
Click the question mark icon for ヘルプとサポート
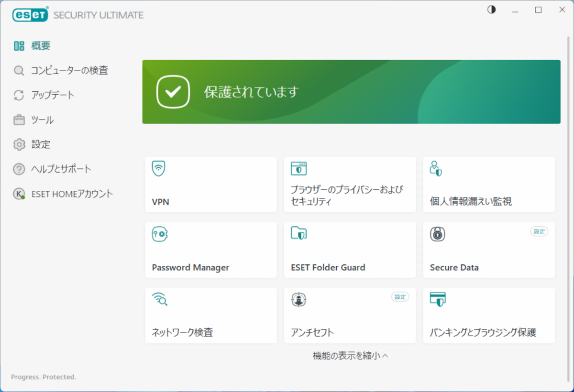tap(19, 169)
